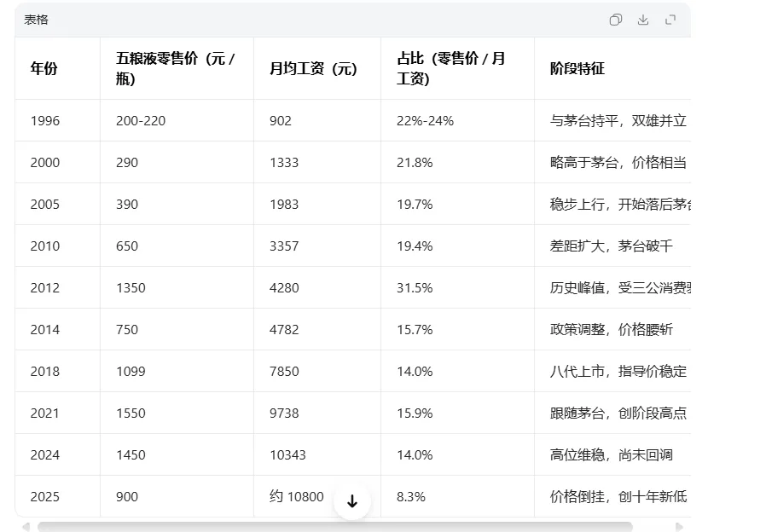Click the 年份 column header

point(58,68)
